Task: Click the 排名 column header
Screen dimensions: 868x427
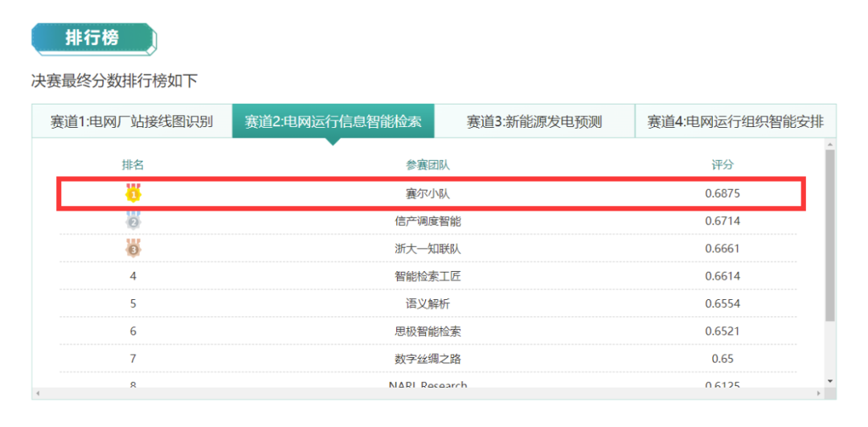Action: [x=133, y=165]
